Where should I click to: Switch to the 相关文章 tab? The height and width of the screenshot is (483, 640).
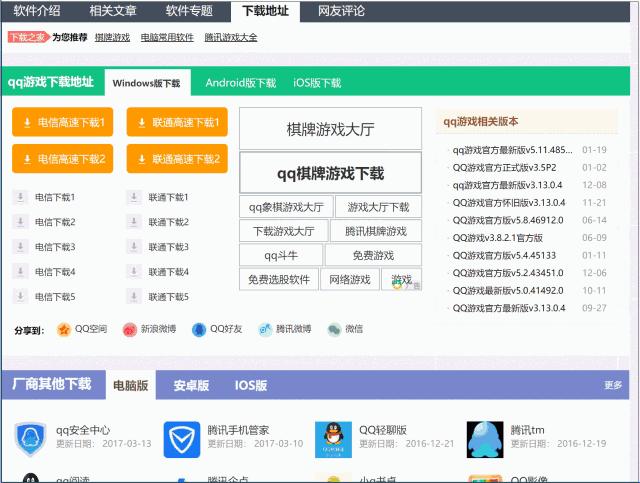113,11
